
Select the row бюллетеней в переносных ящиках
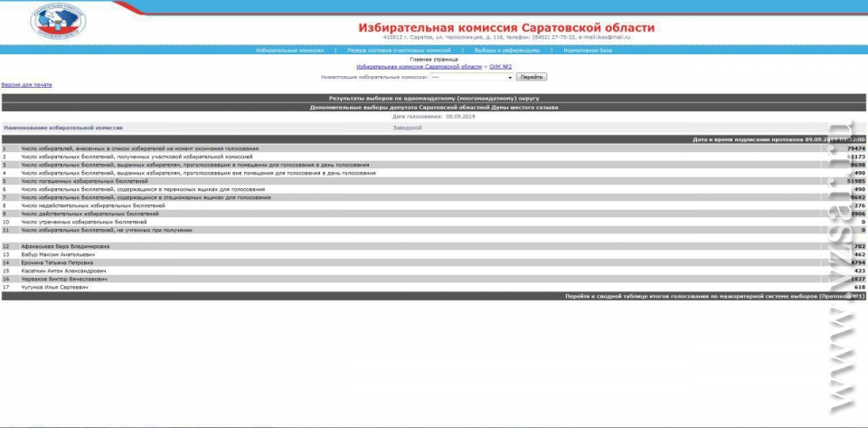pos(433,189)
